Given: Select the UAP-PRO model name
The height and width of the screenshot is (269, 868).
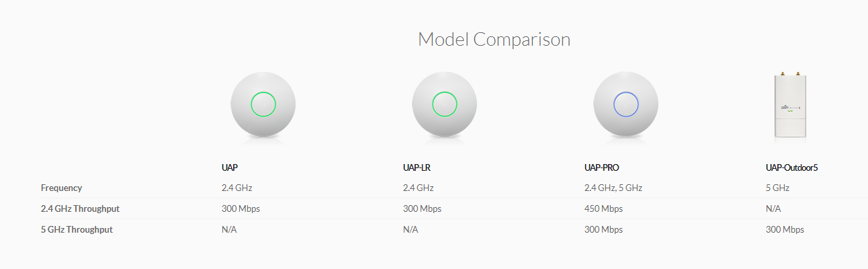Looking at the screenshot, I should pyautogui.click(x=601, y=167).
